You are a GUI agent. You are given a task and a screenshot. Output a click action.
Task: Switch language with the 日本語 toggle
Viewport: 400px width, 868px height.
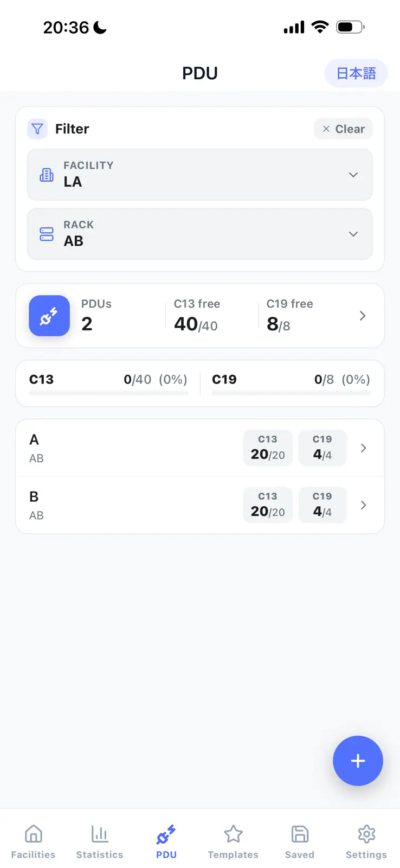(x=356, y=73)
